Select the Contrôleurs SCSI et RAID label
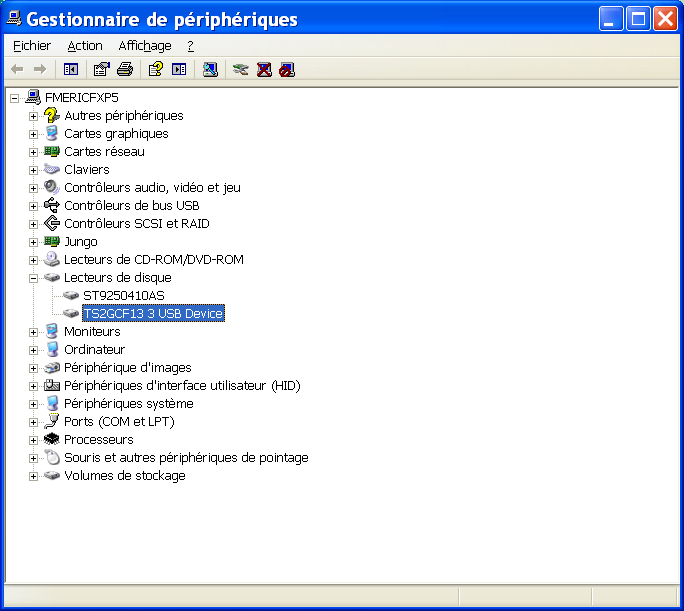The height and width of the screenshot is (611, 684). (137, 223)
